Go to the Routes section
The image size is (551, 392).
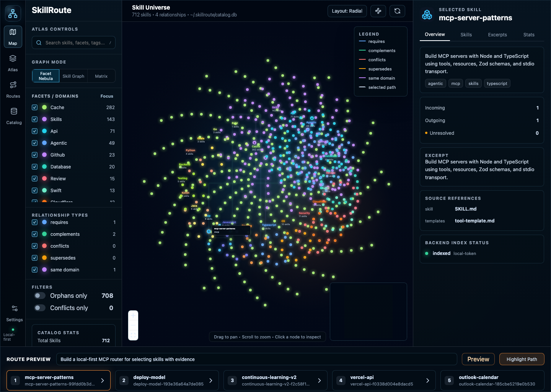point(13,90)
